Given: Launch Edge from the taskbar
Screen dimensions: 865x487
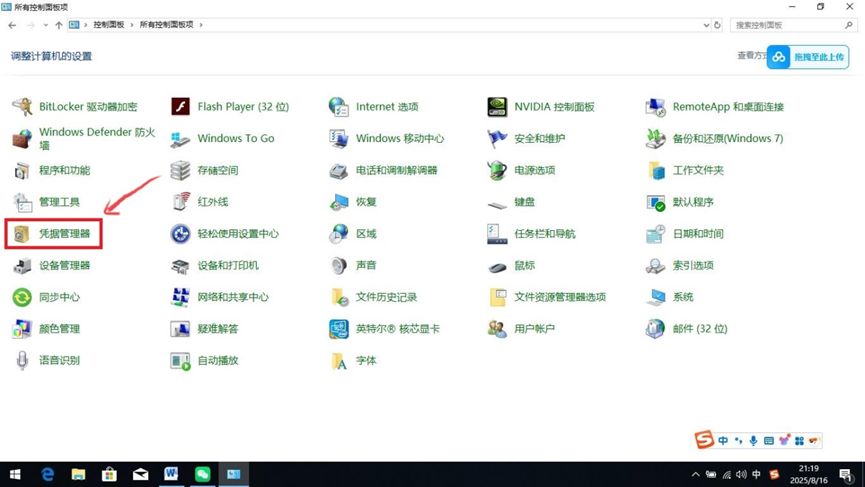Looking at the screenshot, I should [48, 474].
